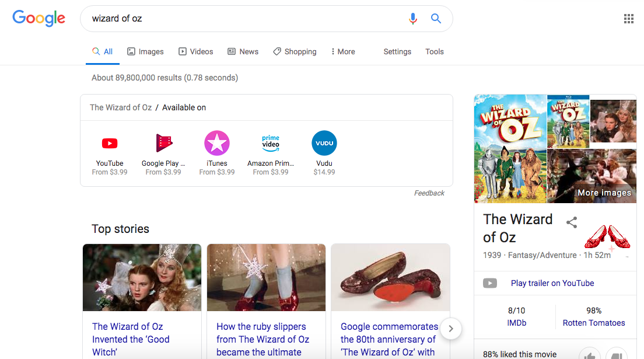Open the Good Witch story thumbnail
This screenshot has width=644, height=359.
pos(142,278)
